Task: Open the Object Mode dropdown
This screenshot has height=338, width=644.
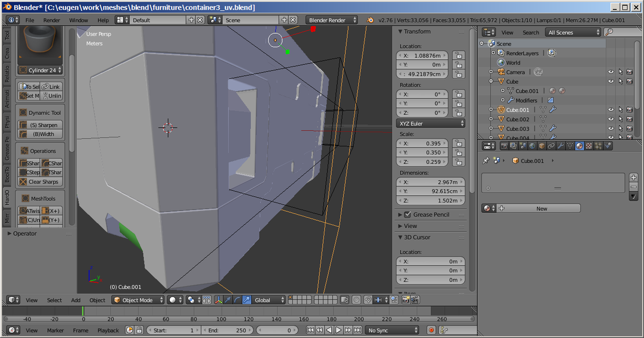Action: 138,300
